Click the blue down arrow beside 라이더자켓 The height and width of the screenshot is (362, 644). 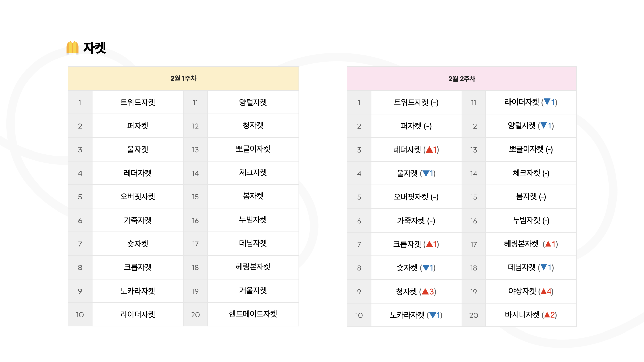pos(547,102)
